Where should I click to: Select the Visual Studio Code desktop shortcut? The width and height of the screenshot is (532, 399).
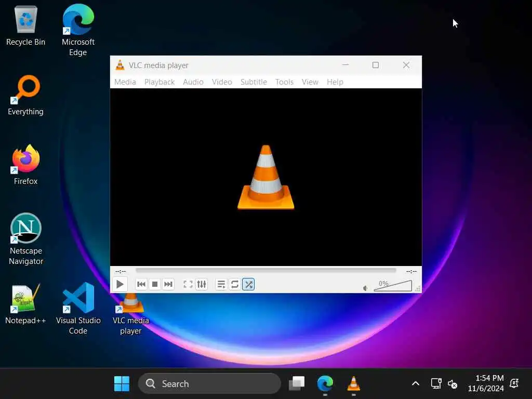click(78, 308)
